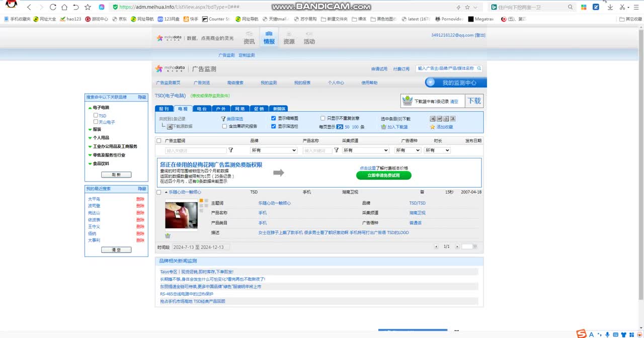Open the 时长 filter dropdown
Viewport: 644px width, 338px height.
tap(437, 150)
